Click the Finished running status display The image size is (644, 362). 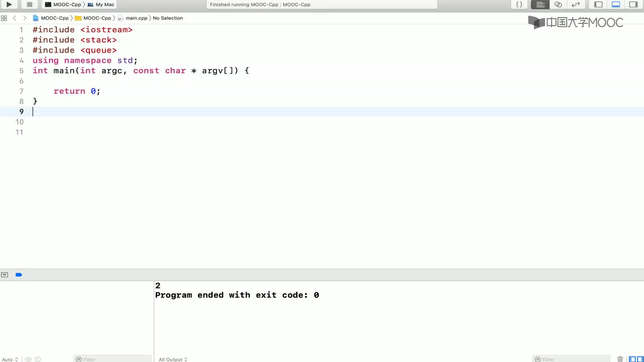tap(322, 4)
